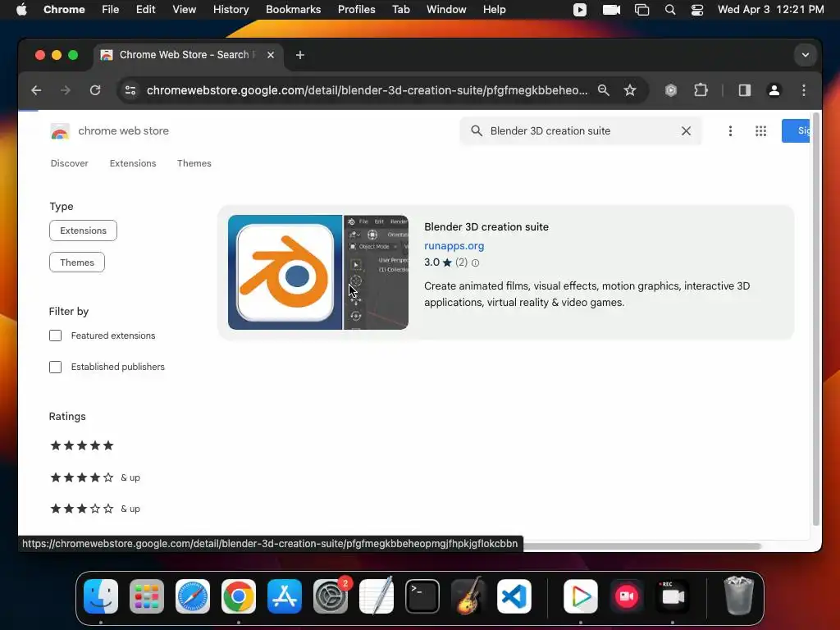Open Safari from the Dock
840x630 pixels.
pyautogui.click(x=192, y=596)
